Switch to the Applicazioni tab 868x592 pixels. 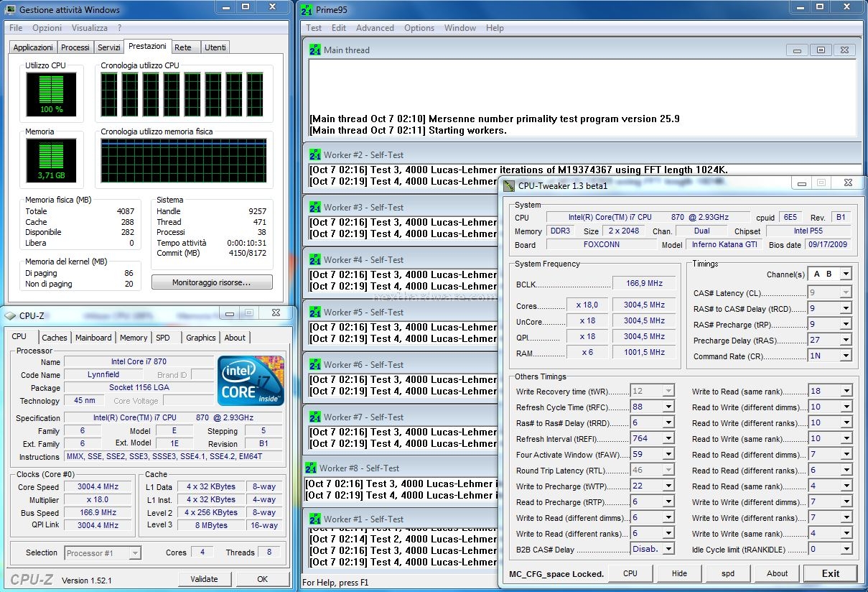33,47
